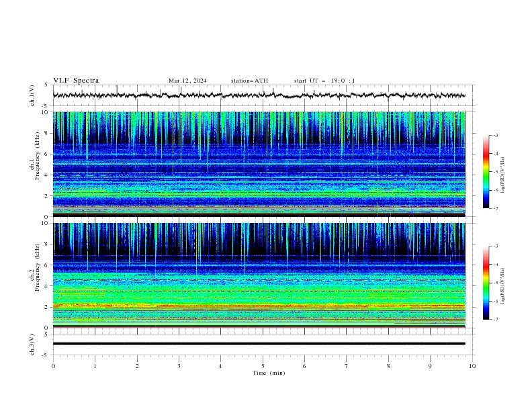Click time axis tick label "9"
532x411 pixels.
[430, 366]
